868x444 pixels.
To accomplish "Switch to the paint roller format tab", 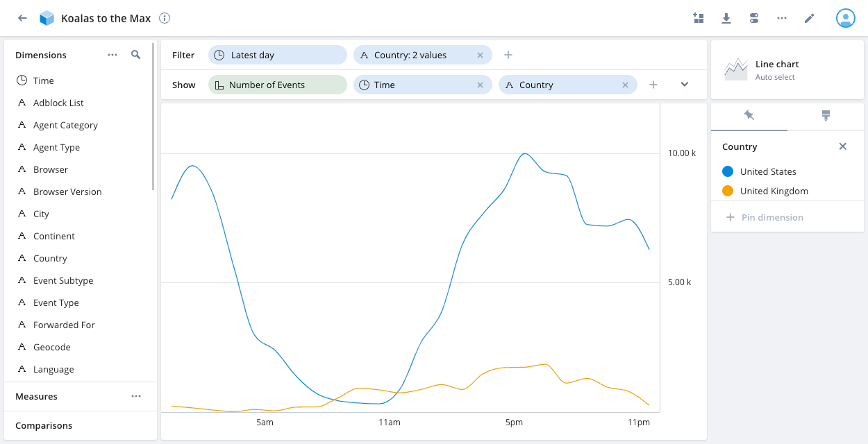I will [x=826, y=116].
